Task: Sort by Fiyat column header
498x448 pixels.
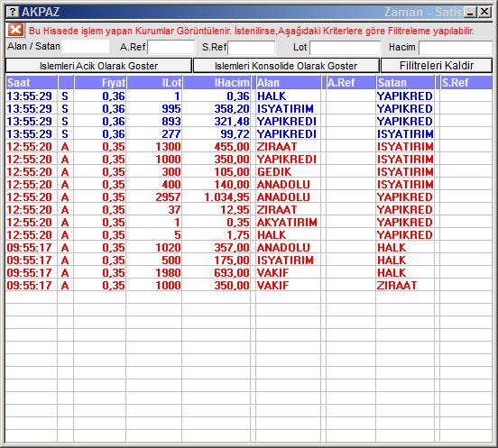Action: [x=100, y=83]
